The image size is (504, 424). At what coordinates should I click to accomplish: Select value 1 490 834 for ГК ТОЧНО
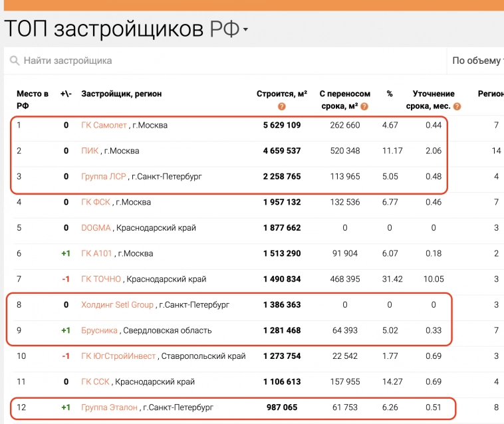282,279
